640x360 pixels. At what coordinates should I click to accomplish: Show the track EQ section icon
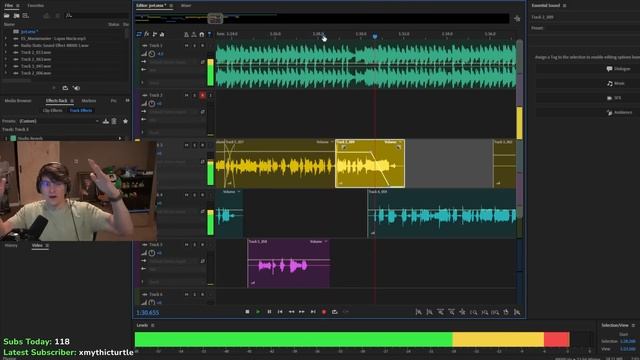pos(162,34)
